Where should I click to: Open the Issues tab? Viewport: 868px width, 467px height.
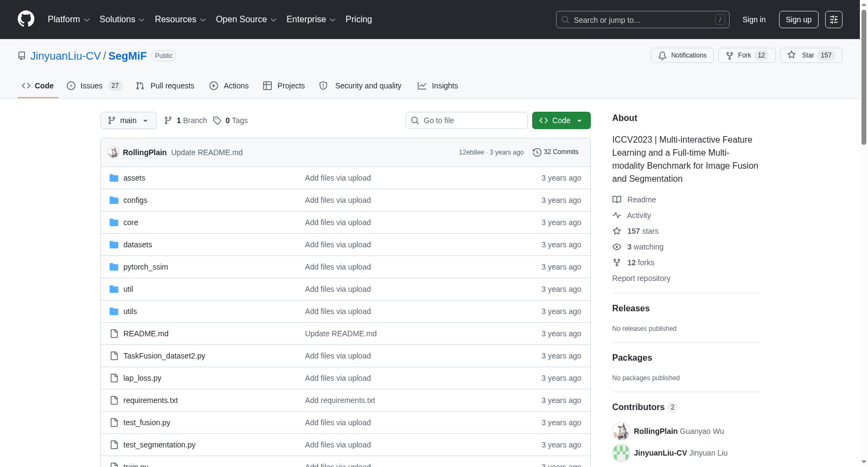click(94, 86)
